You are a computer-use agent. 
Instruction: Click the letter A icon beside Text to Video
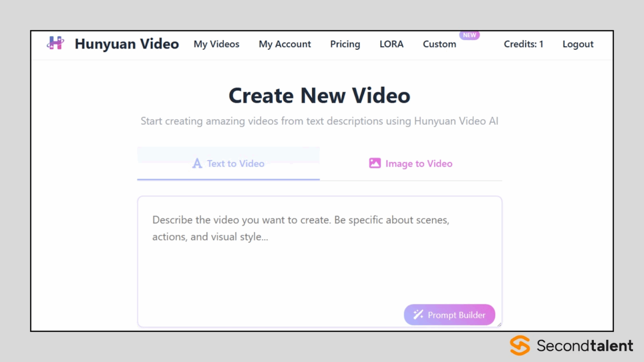(197, 163)
